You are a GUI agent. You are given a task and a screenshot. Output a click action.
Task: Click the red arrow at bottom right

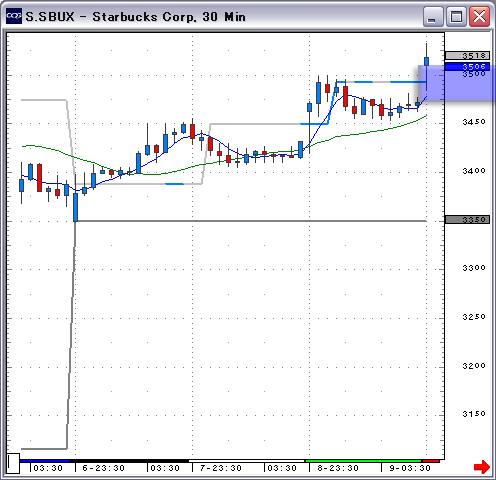482,466
